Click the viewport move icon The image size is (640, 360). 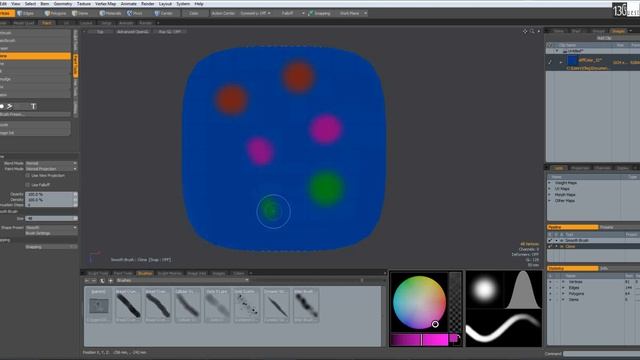pyautogui.click(x=525, y=31)
